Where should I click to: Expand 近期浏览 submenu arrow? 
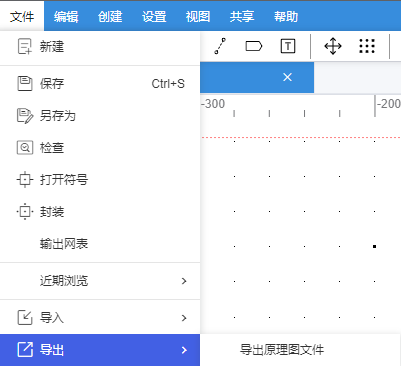[184, 281]
